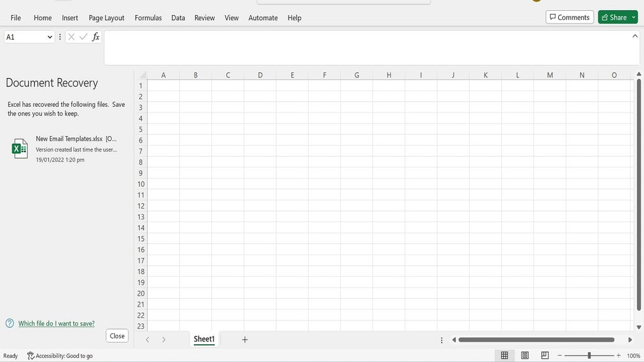Click the sheet tab bar options dots
Image resolution: width=644 pixels, height=362 pixels.
pos(441,340)
